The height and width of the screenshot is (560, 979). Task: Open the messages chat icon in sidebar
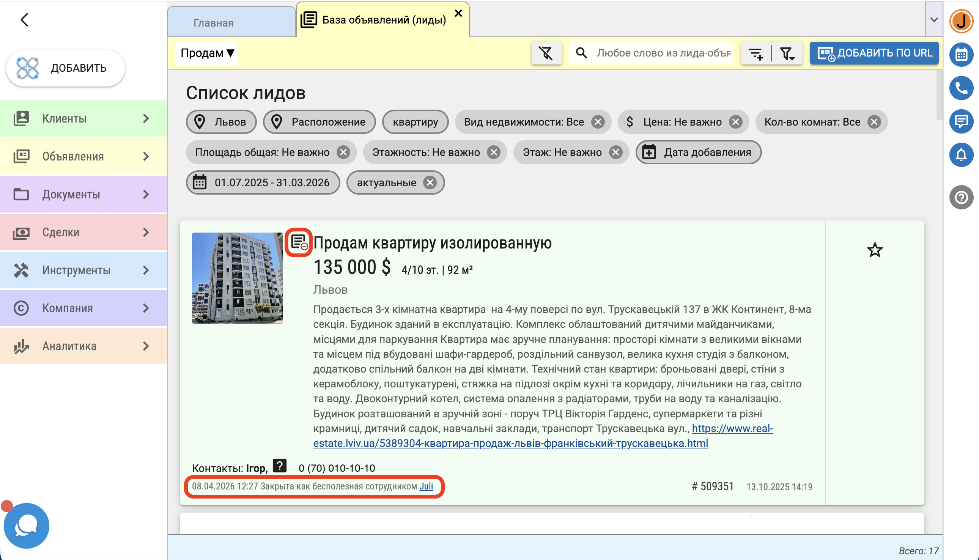[961, 121]
